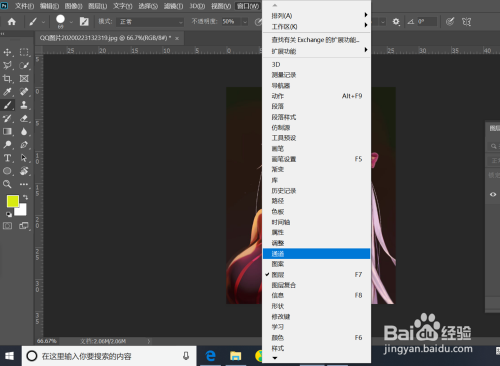
Task: Select the Polygonal Lasso tool
Action: click(7, 65)
